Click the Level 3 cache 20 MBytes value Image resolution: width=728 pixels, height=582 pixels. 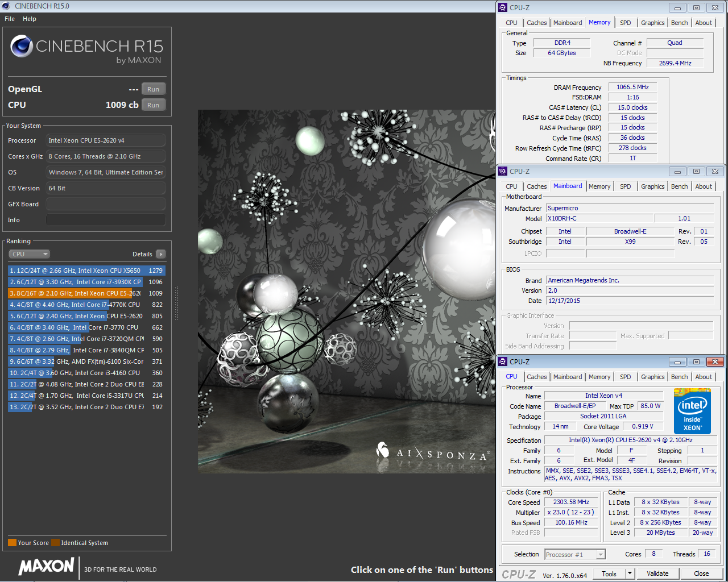click(x=660, y=533)
